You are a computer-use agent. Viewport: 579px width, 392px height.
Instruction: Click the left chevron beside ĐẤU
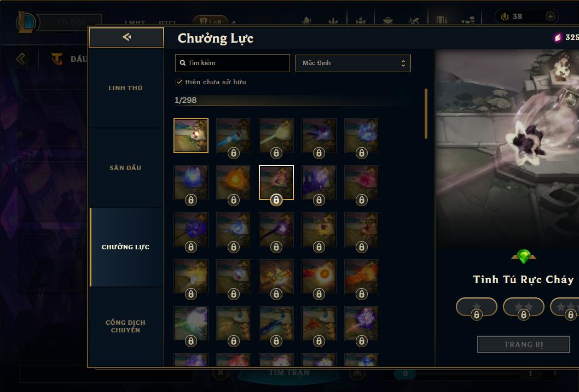21,58
